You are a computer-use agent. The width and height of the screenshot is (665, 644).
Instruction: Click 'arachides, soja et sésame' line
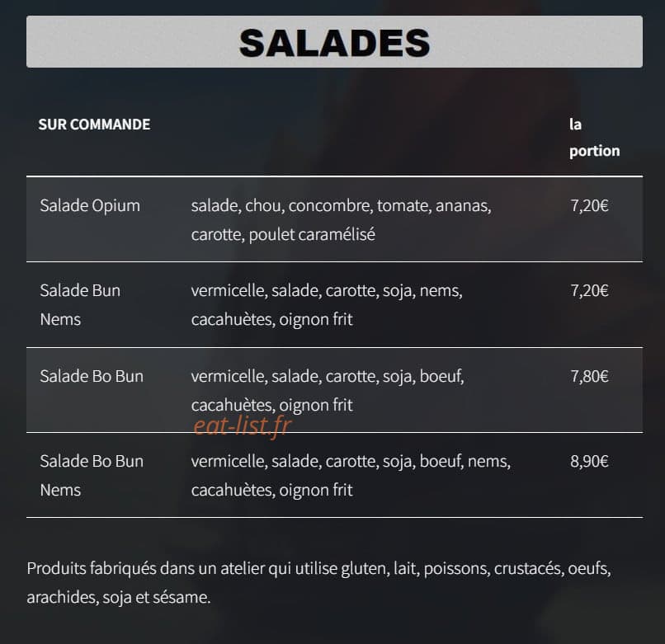tap(118, 597)
